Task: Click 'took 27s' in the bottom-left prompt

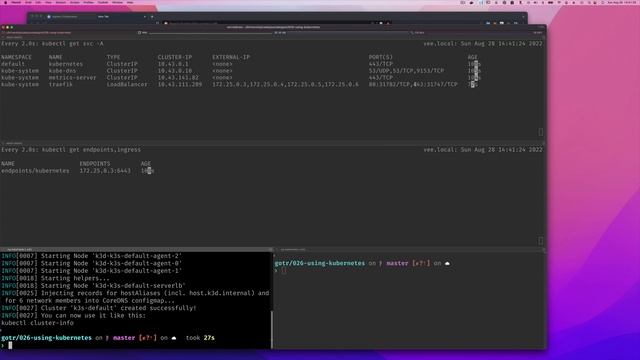Action: click(200, 338)
